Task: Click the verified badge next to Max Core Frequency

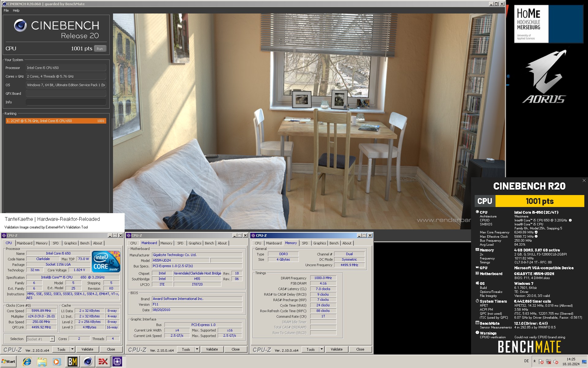Action: [536, 232]
